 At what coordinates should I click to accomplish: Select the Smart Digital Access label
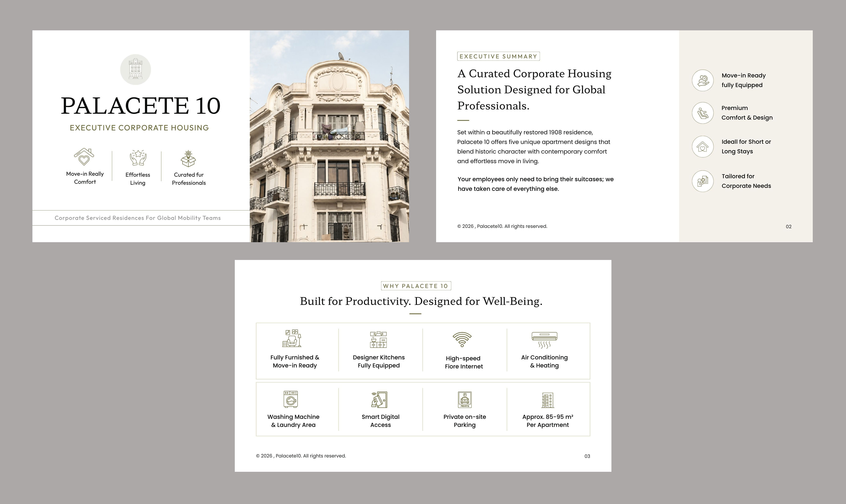(x=380, y=421)
